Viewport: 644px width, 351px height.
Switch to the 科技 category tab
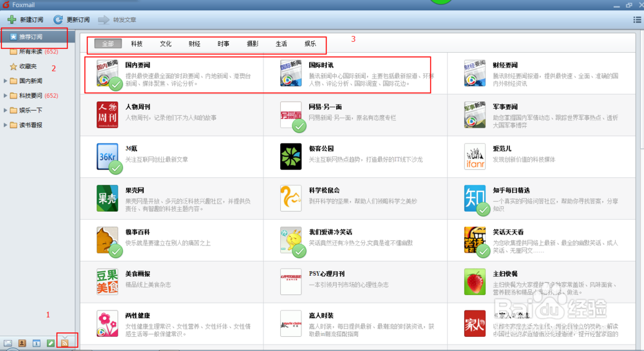click(137, 44)
